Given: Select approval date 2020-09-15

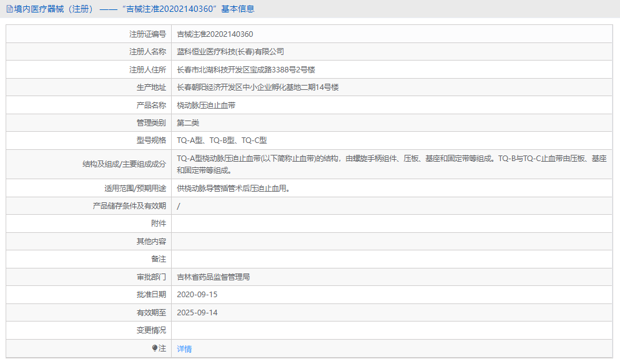Looking at the screenshot, I should (x=197, y=295).
